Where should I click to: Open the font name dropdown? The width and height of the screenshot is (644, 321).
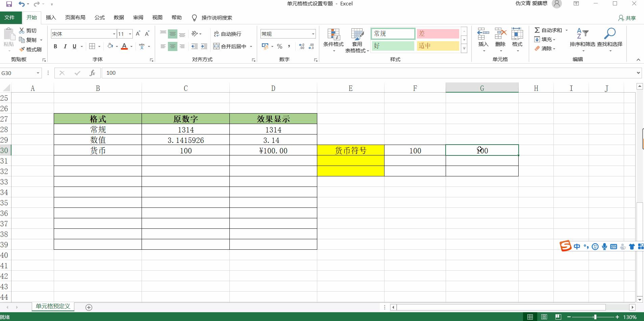click(x=114, y=34)
